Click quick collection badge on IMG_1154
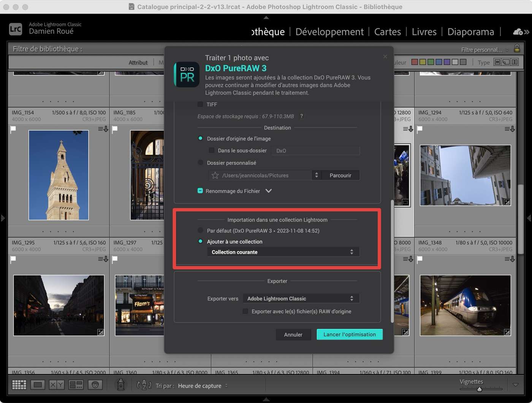This screenshot has height=403, width=532. click(103, 129)
